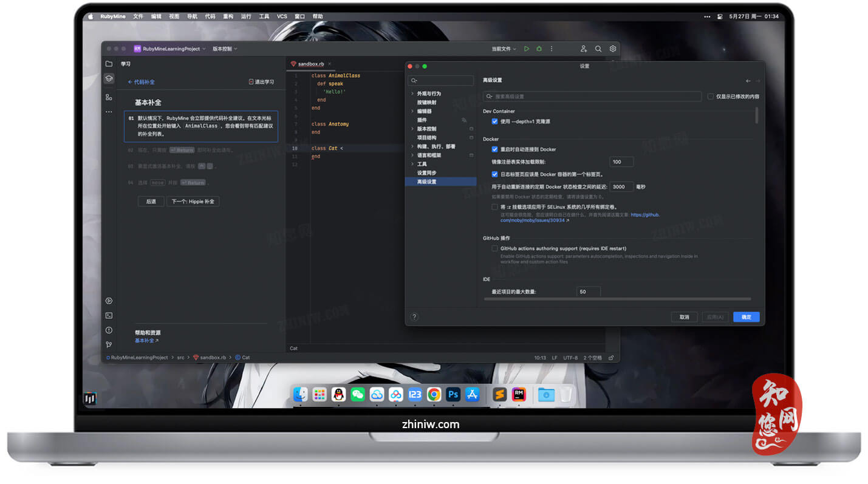Expand the '工具' settings node
Viewport: 868px width, 484px height.
click(412, 164)
